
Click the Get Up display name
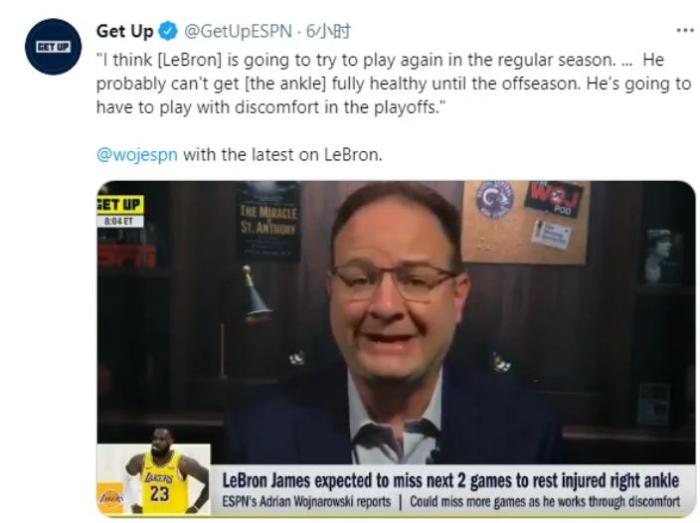[x=125, y=31]
